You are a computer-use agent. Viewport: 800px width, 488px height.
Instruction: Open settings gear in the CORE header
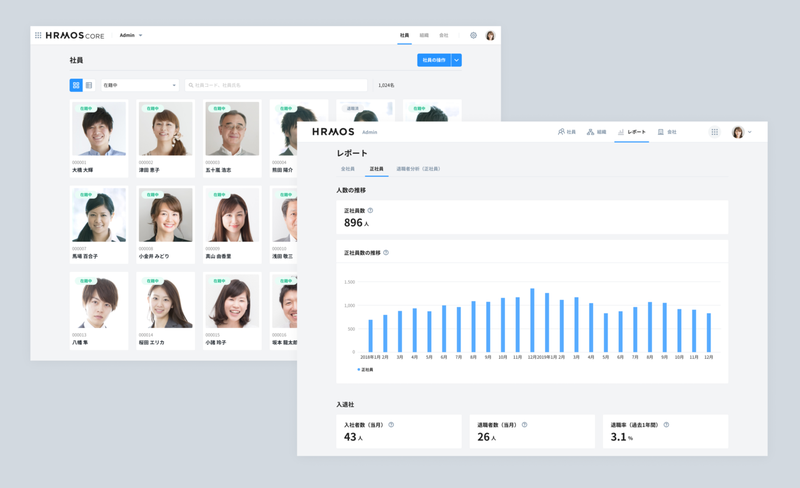pos(473,35)
